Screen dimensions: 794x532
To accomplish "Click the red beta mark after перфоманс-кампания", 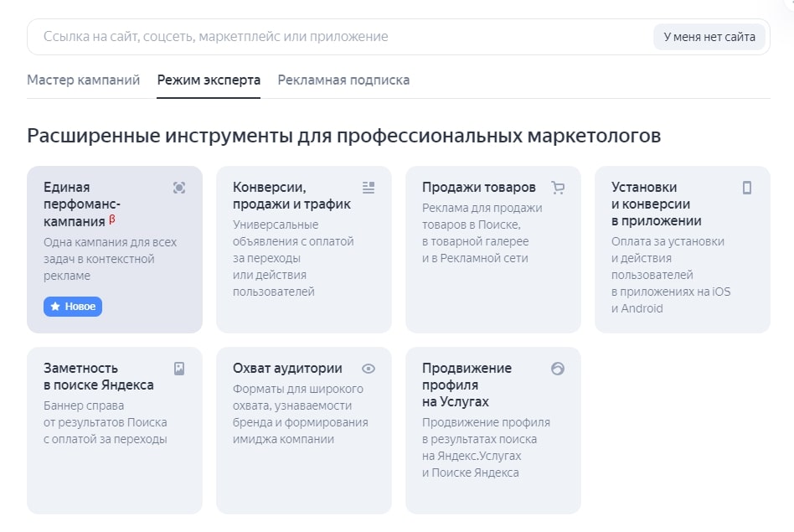I will pos(112,220).
